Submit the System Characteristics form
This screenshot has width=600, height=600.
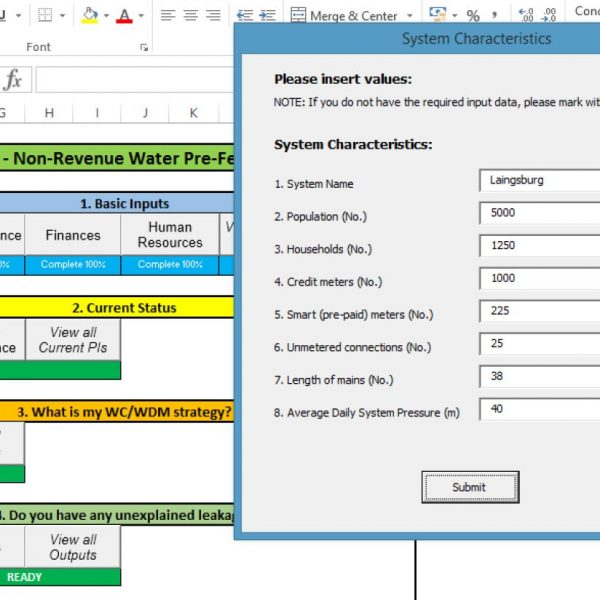470,487
